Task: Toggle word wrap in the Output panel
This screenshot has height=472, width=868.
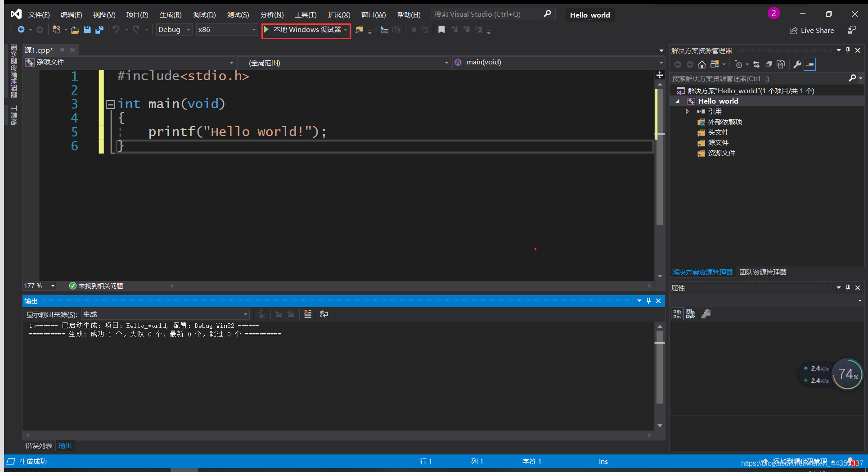Action: point(324,314)
